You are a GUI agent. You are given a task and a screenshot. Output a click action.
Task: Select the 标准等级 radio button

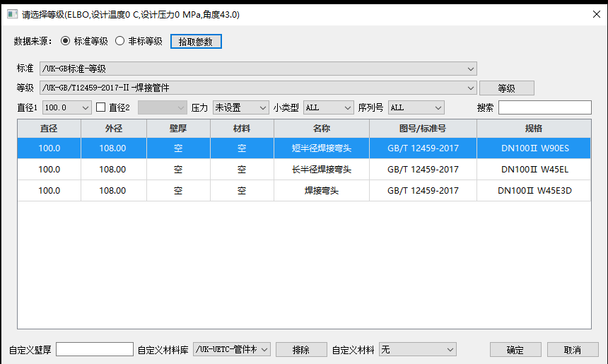click(x=66, y=41)
